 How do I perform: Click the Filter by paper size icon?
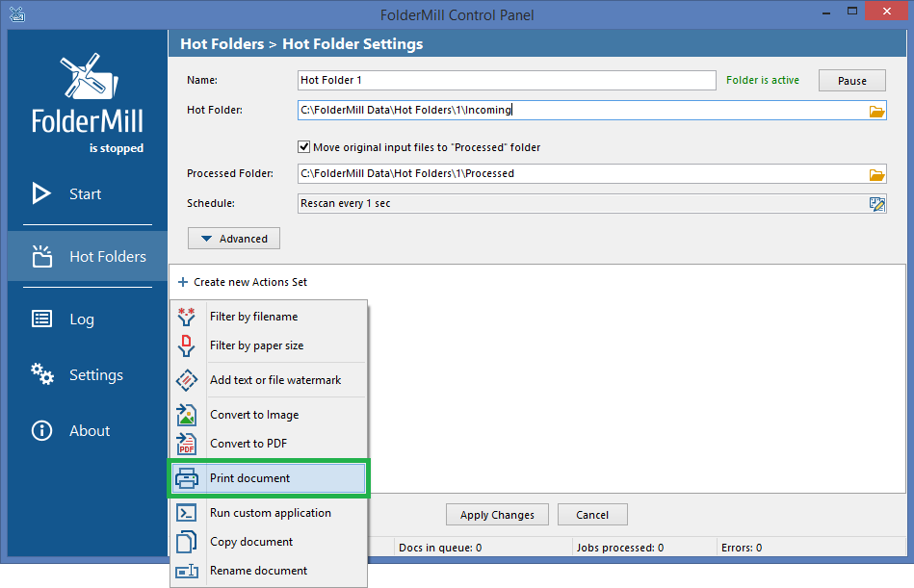(186, 345)
